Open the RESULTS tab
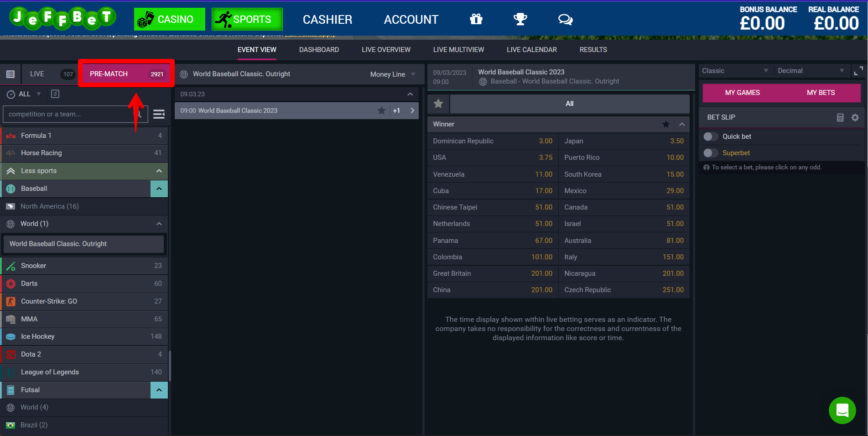Image resolution: width=868 pixels, height=436 pixels. coord(593,50)
